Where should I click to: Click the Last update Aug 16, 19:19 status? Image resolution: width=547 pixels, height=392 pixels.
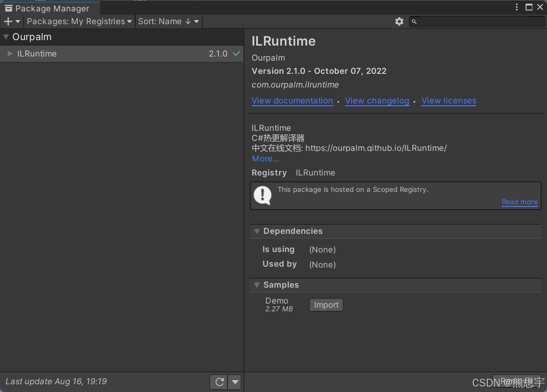[56, 382]
